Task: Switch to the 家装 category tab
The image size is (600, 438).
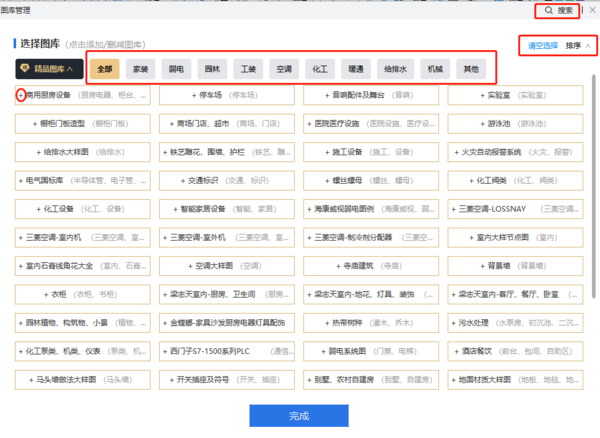Action: (141, 70)
